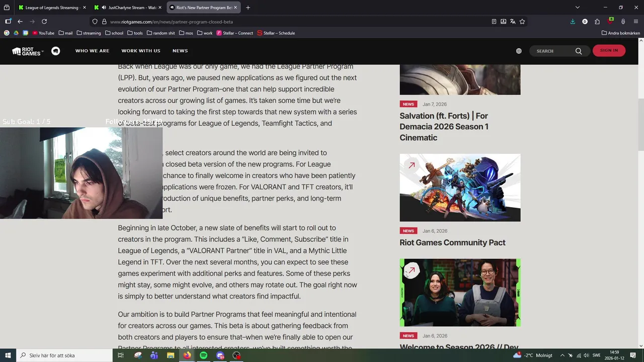Open the Firefox downloads panel
Viewport: 644px width, 362px height.
[573, 22]
